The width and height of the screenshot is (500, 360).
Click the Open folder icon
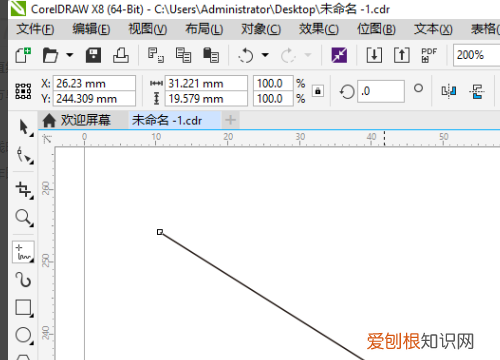coord(50,55)
